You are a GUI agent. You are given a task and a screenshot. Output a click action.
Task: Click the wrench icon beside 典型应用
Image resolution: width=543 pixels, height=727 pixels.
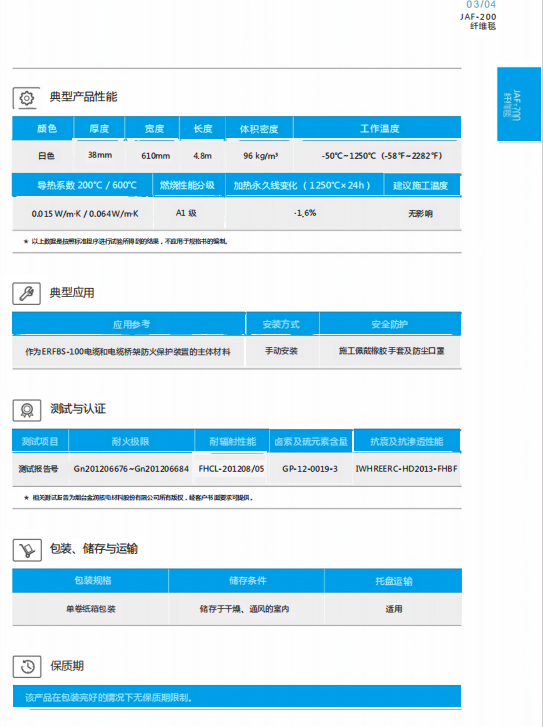click(26, 293)
